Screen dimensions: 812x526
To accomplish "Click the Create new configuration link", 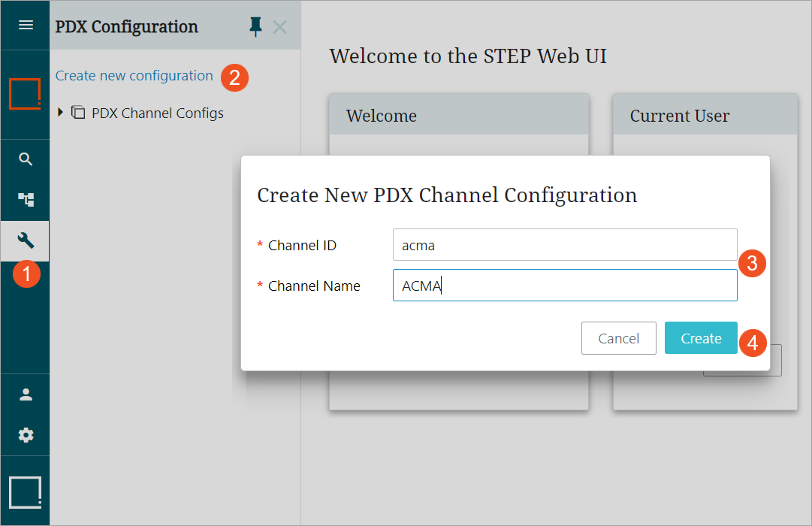I will 134,76.
